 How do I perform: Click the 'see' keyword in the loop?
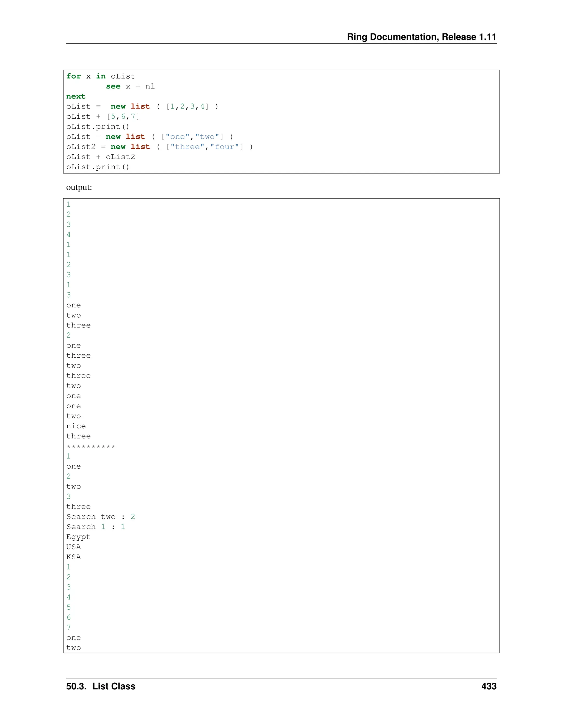113,86
